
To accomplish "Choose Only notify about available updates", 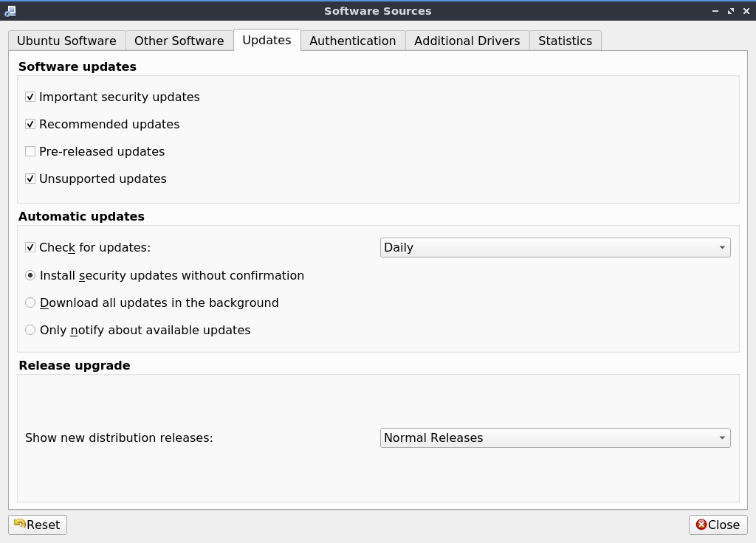I will pos(30,330).
